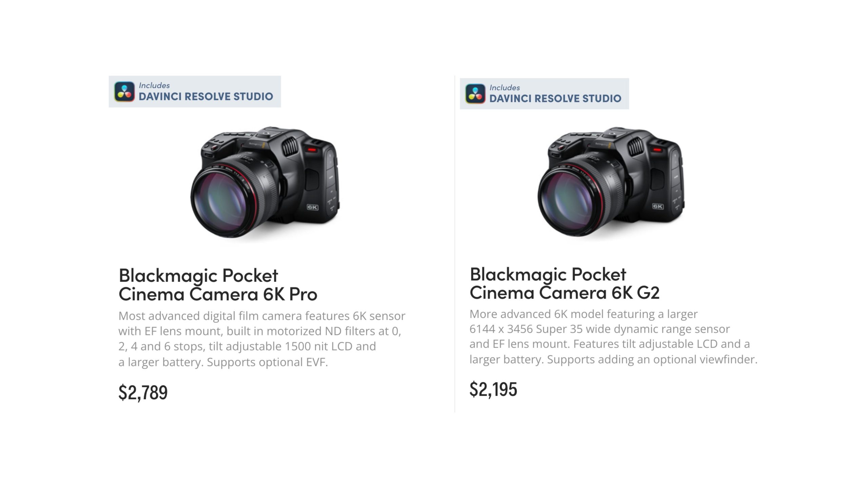This screenshot has height=488, width=868.
Task: Click the left DAVINCI RESOLVE STUDIO badge text
Action: click(x=206, y=97)
